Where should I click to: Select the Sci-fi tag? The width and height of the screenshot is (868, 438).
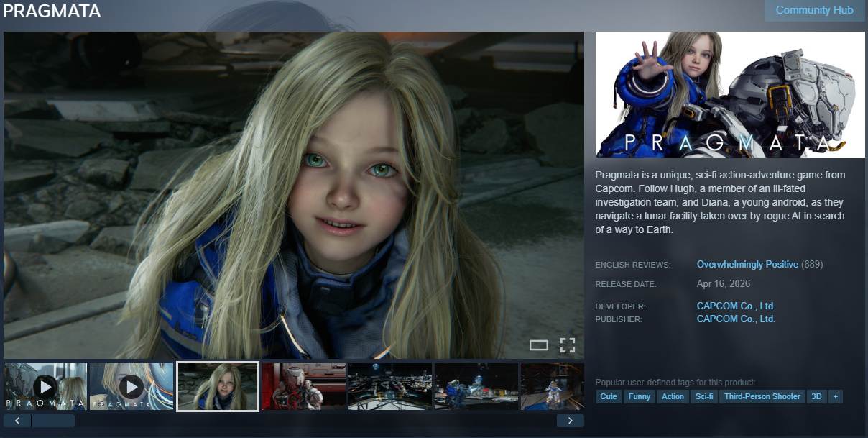tap(704, 396)
